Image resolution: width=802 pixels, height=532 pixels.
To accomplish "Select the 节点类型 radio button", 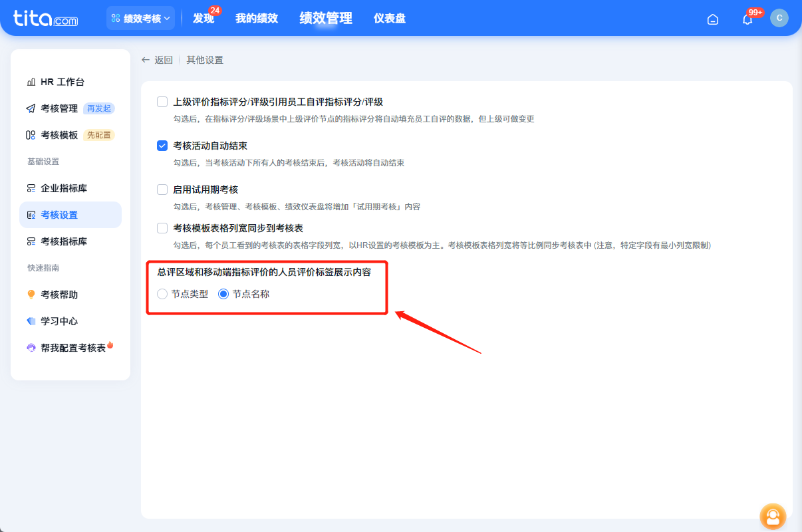I will point(162,293).
